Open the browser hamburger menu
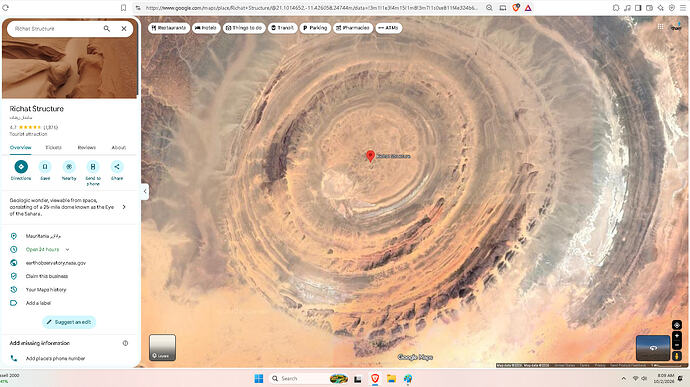 (x=683, y=7)
